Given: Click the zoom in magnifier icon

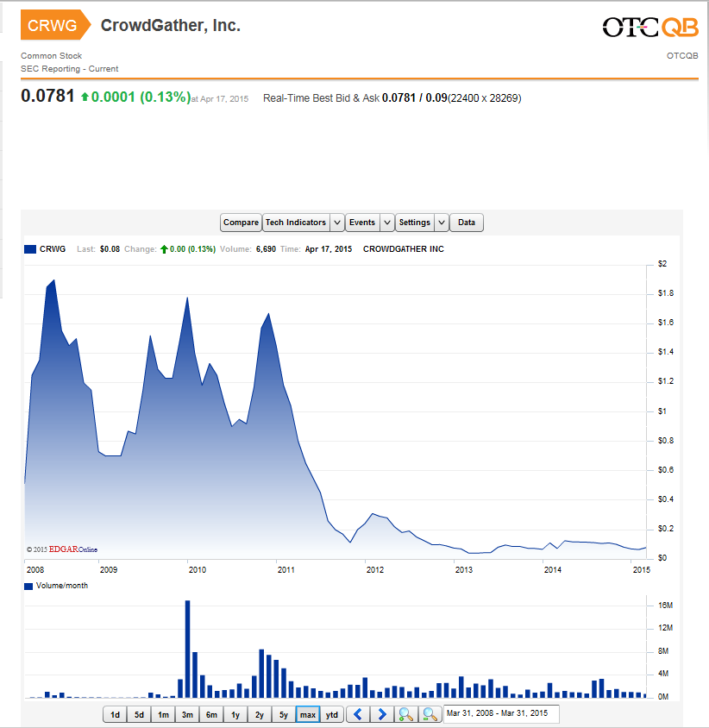Looking at the screenshot, I should tap(405, 714).
